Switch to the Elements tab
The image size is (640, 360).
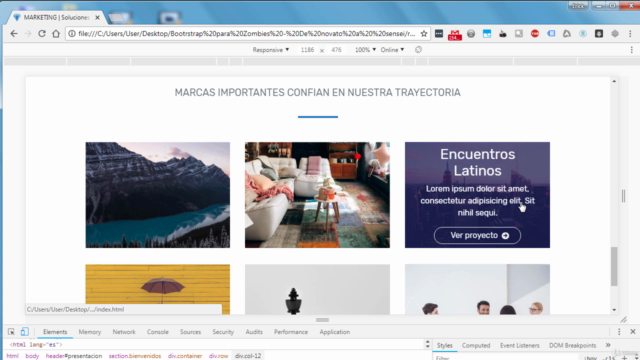[x=55, y=332]
